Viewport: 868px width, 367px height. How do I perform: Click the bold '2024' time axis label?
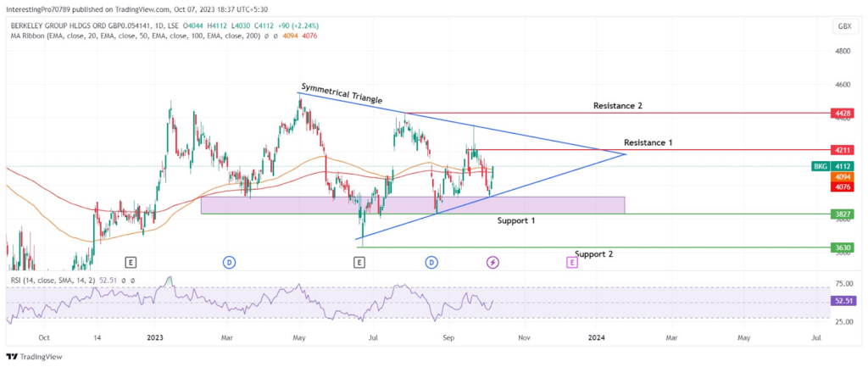point(596,336)
